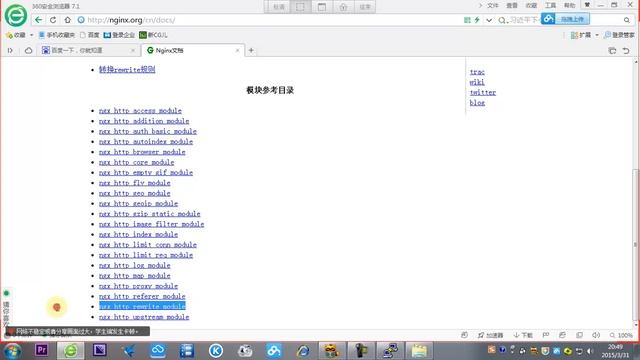Viewport: 640px width, 360px height.
Task: Reload the page with the refresh icon
Action: (53, 20)
